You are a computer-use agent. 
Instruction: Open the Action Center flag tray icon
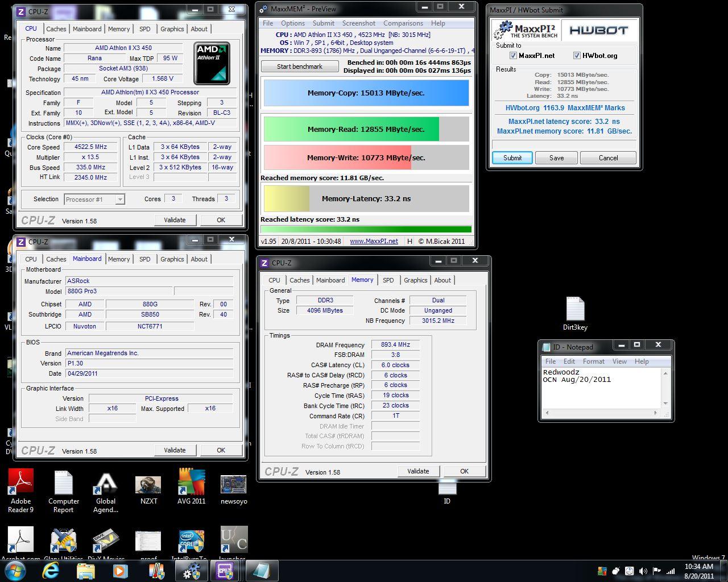[657, 571]
